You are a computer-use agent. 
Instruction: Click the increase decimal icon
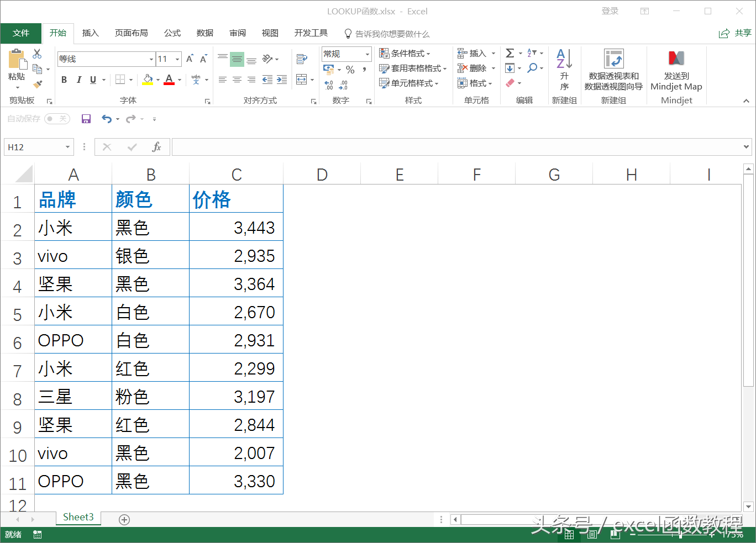point(329,85)
